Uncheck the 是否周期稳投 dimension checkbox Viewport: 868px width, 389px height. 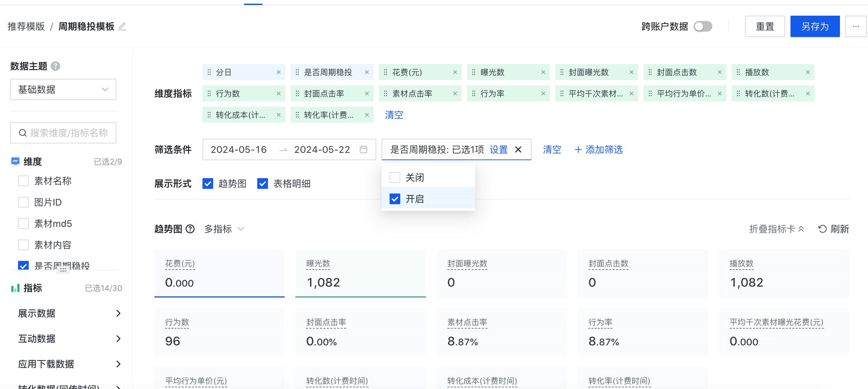(x=23, y=266)
